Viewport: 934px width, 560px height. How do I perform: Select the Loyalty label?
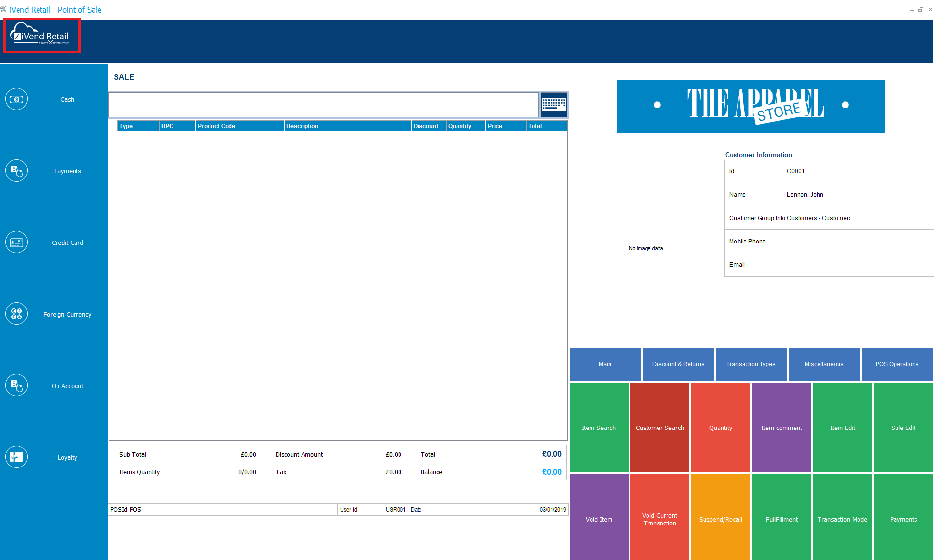(67, 458)
